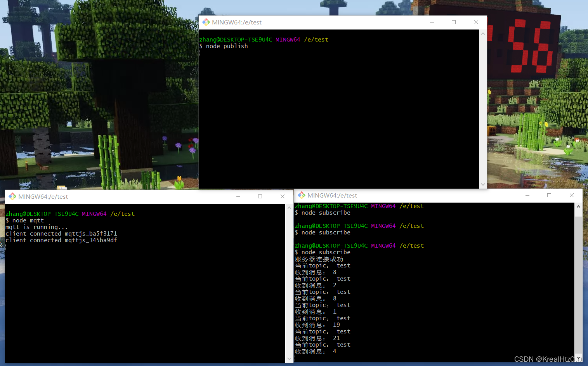Maximize the subscribe terminal window
588x366 pixels.
[x=549, y=195]
